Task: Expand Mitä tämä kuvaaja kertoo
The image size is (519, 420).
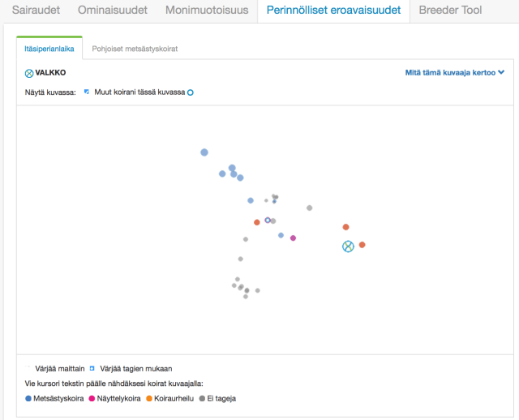Action: tap(454, 73)
